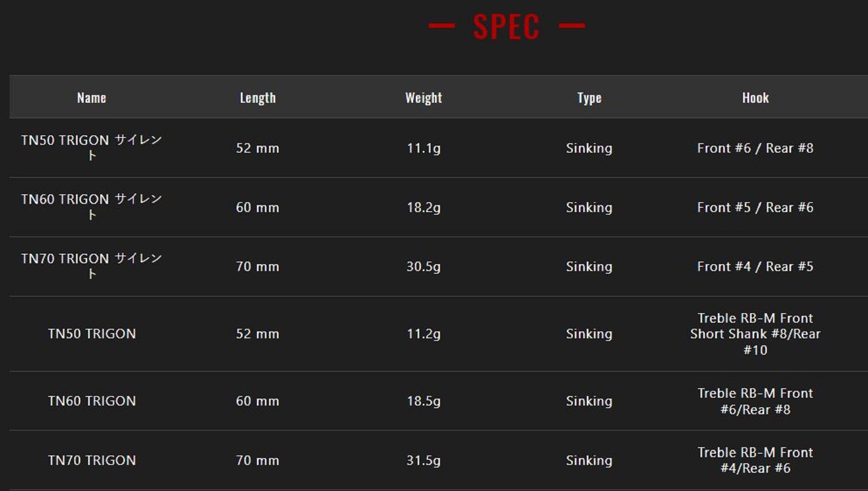Click the Name column header
The image size is (868, 491).
click(x=92, y=98)
